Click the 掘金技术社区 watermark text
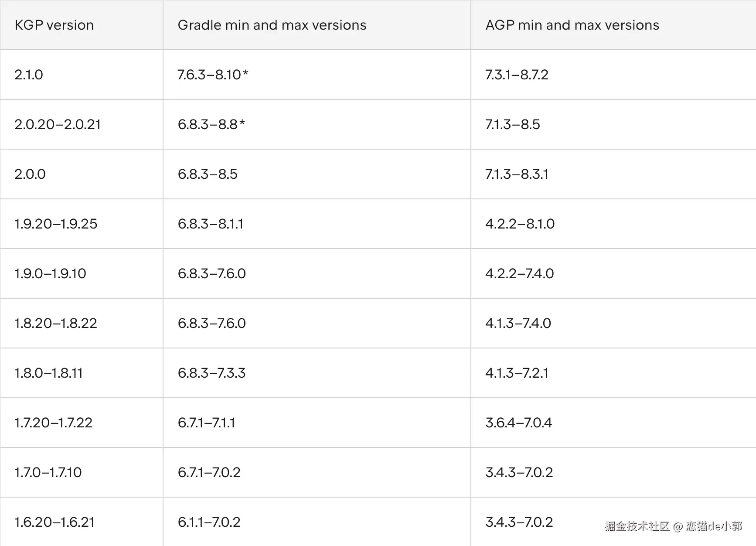The width and height of the screenshot is (756, 546). click(x=637, y=526)
